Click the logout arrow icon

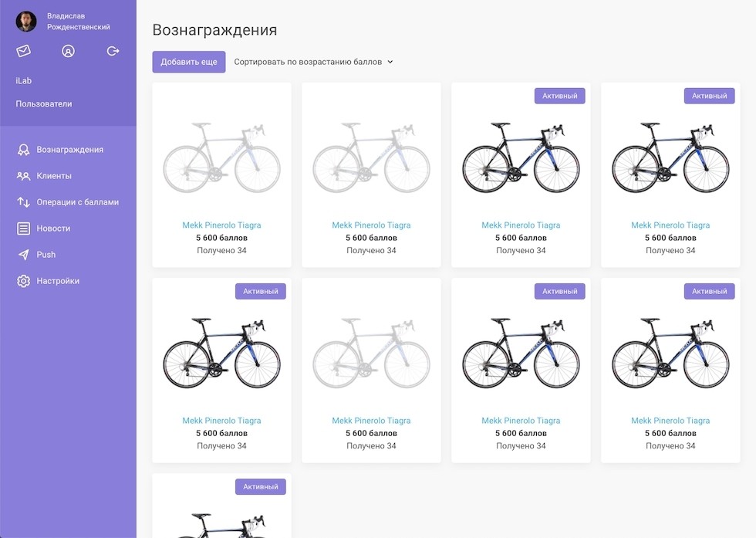[x=113, y=51]
